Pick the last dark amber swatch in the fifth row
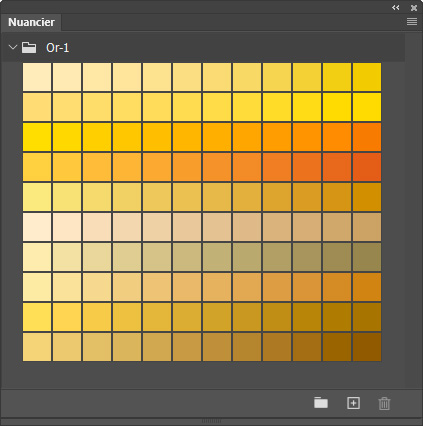The height and width of the screenshot is (426, 423). point(367,197)
